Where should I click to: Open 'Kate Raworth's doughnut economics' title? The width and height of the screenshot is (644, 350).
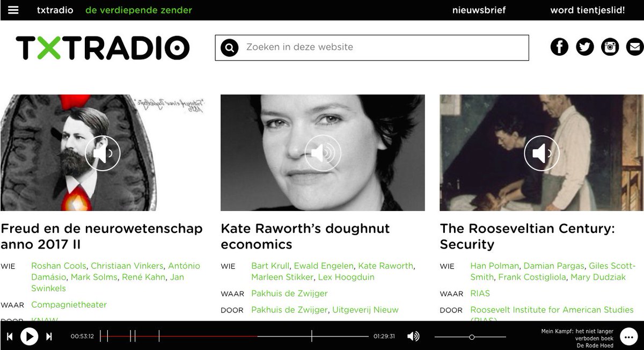pyautogui.click(x=305, y=236)
